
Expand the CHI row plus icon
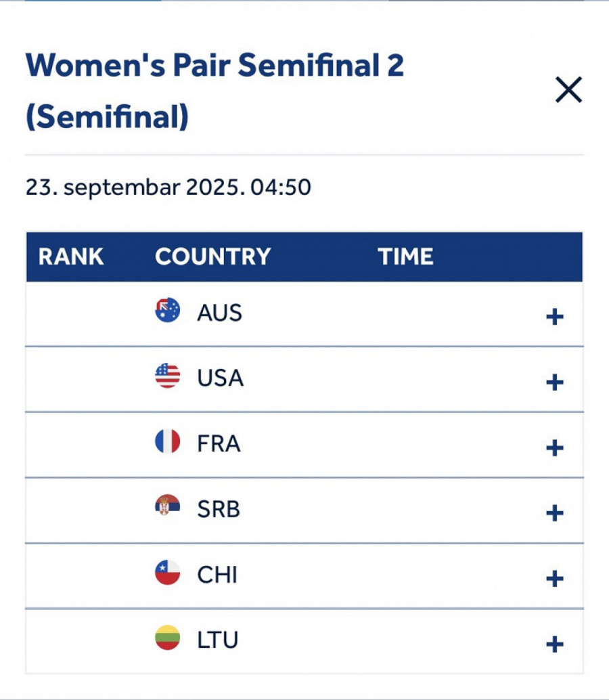[x=555, y=579]
